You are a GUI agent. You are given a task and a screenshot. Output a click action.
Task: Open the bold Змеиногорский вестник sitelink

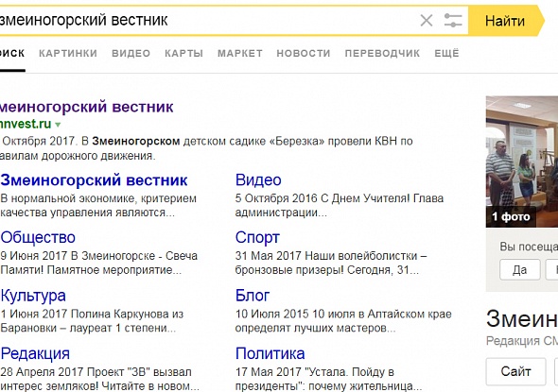click(x=94, y=180)
